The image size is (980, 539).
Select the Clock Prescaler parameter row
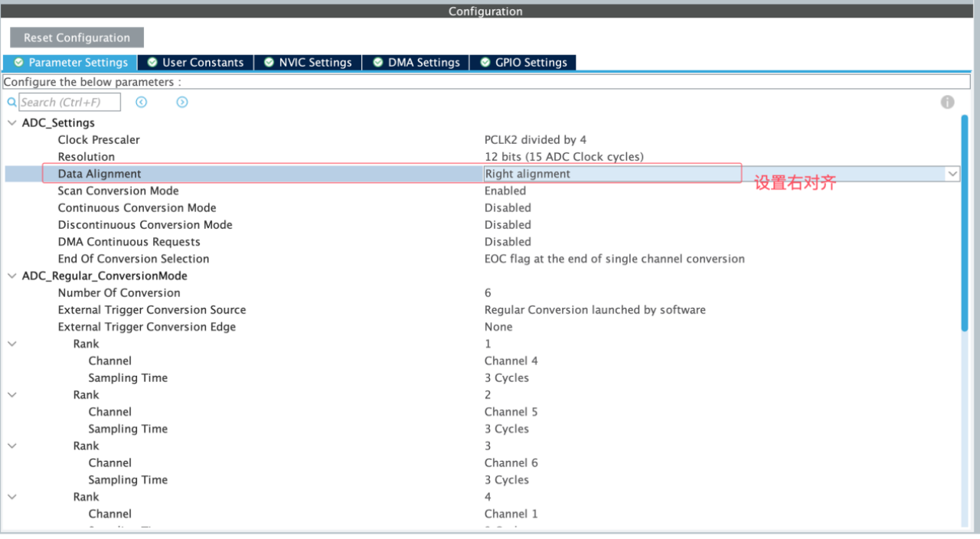[x=99, y=140]
